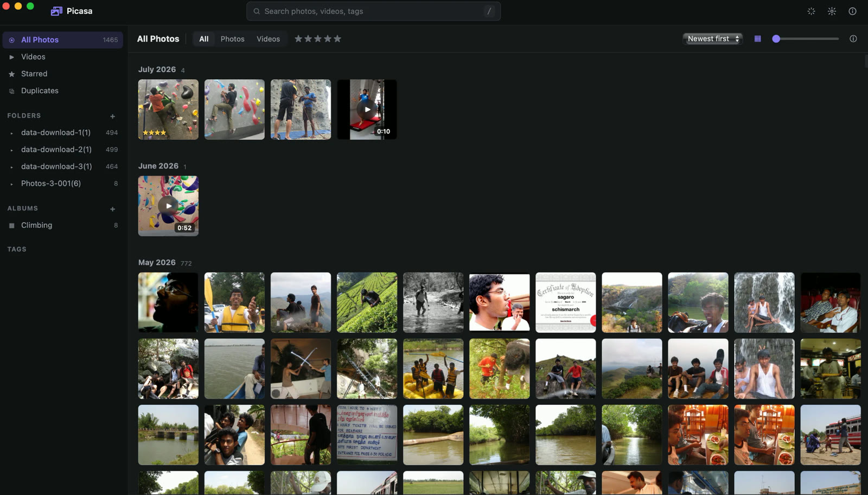Add a folder with the Folders plus icon

[112, 116]
